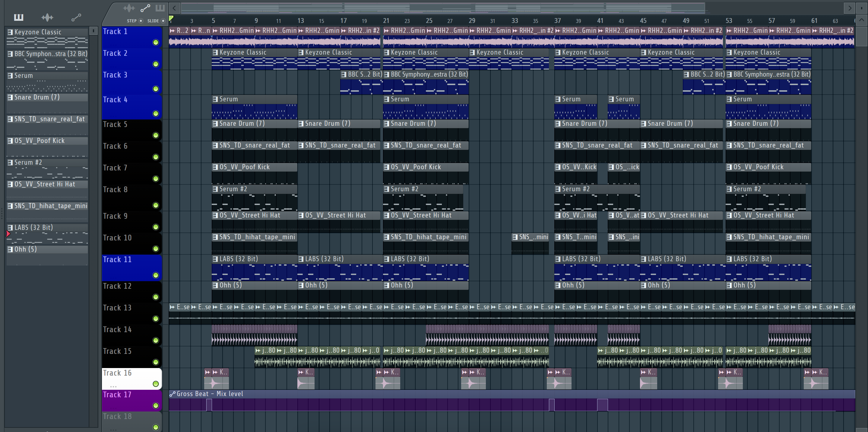This screenshot has width=868, height=432.
Task: Jump to bar 49 on the timeline ruler
Action: (x=686, y=21)
